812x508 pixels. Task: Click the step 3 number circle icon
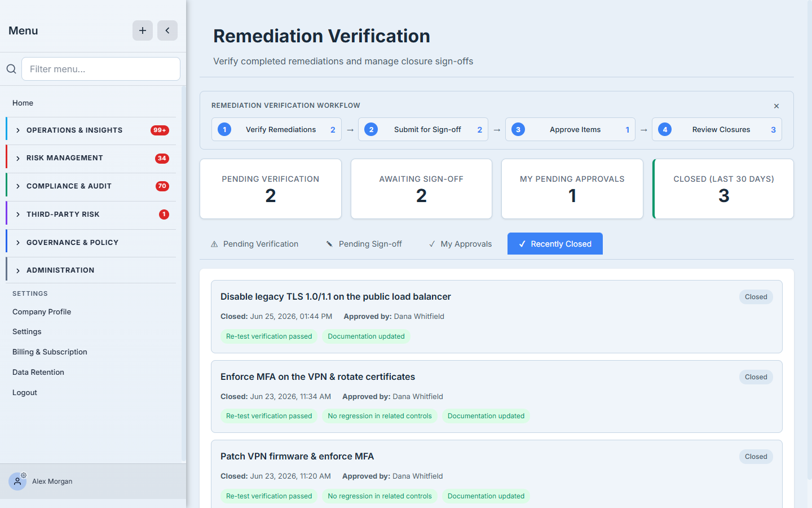click(x=518, y=129)
